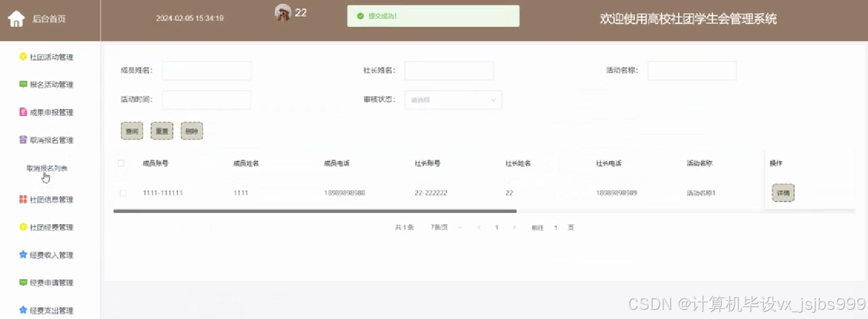Go to previous page with left chevron
Screen dimensions: 868x319
pyautogui.click(x=479, y=227)
